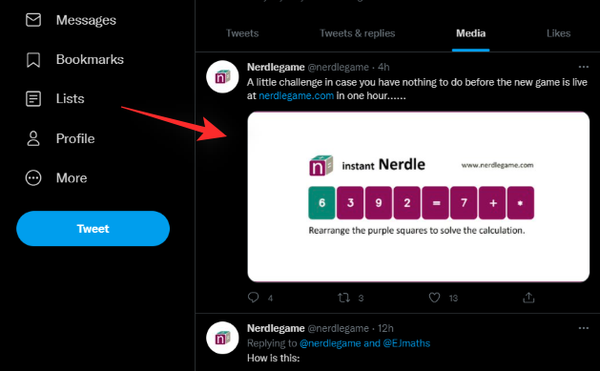The image size is (600, 371).
Task: Share the instant Nerdle challenge tweet
Action: click(528, 298)
